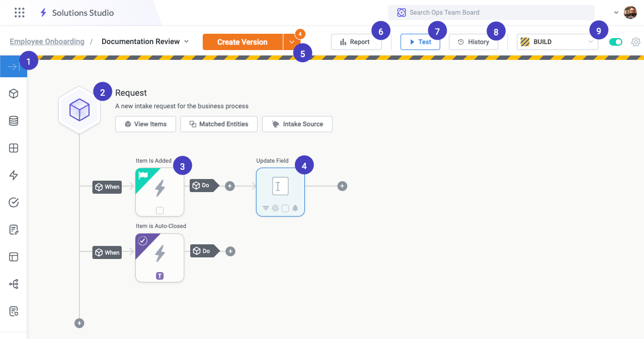Expand the Documentation Review dropdown

[x=186, y=41]
